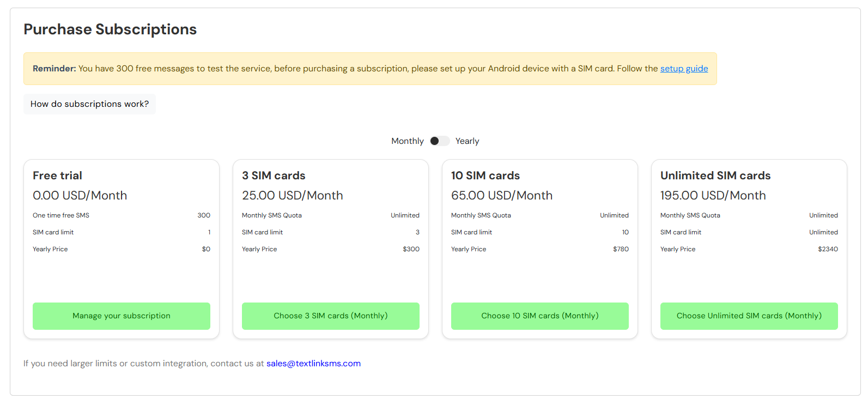This screenshot has height=399, width=868.
Task: Click the 'Unlimited SIM cards' plan heading
Action: coord(715,176)
